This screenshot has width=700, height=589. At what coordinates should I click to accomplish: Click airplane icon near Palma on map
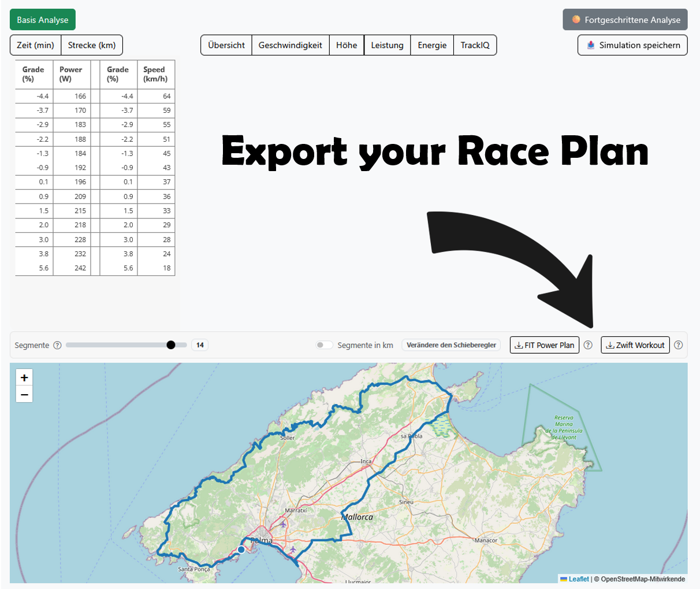(283, 525)
